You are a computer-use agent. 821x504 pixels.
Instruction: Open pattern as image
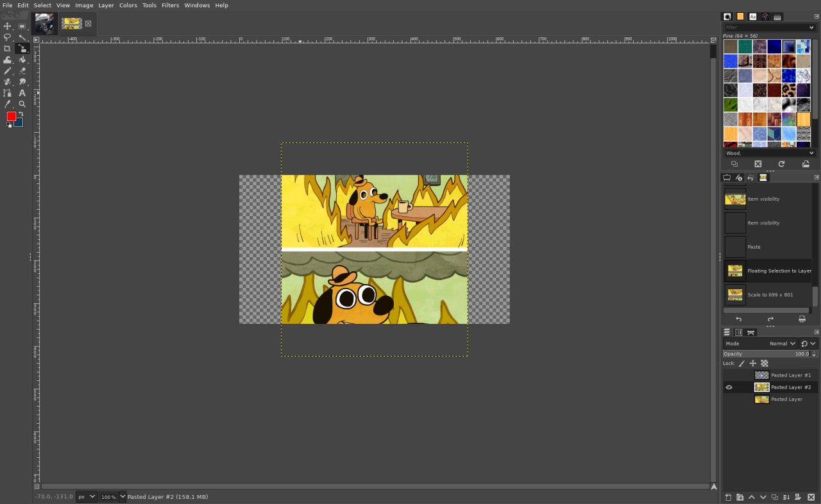point(806,164)
